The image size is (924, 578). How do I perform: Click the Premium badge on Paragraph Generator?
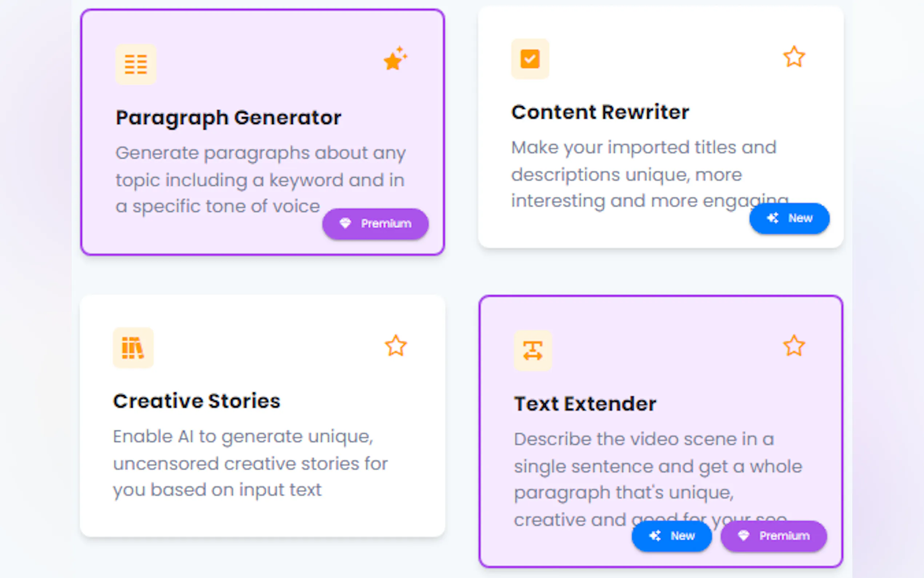(375, 223)
